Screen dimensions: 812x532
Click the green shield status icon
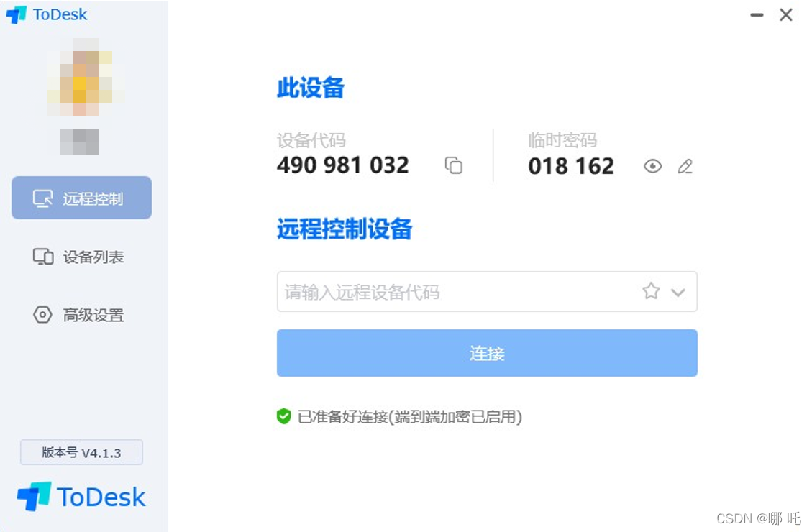284,416
